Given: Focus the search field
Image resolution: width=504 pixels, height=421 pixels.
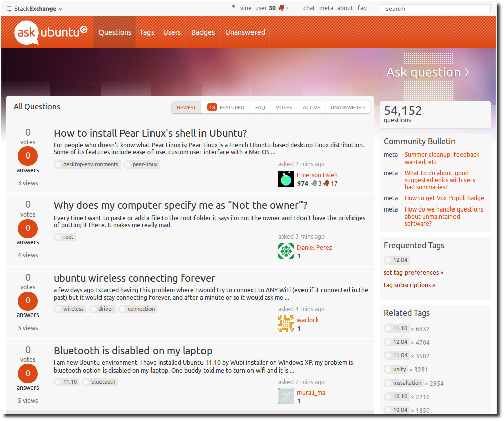Looking at the screenshot, I should pos(435,9).
